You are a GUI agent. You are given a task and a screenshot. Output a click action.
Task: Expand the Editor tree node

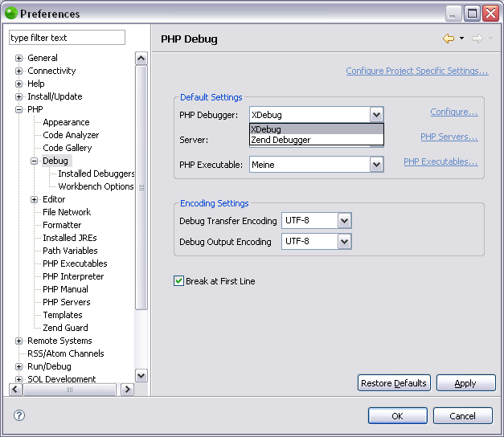[x=35, y=199]
